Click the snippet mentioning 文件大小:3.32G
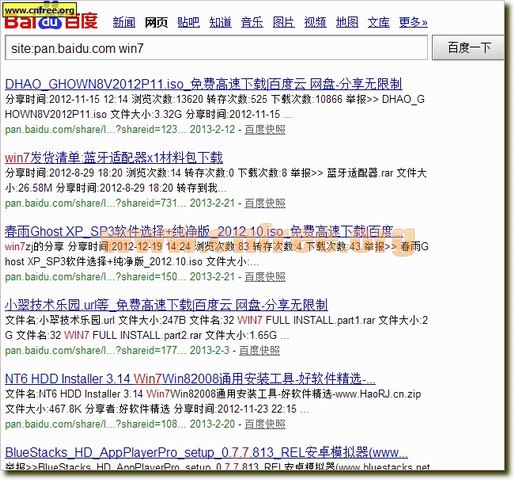Screen dimensions: 514x480 (215, 107)
